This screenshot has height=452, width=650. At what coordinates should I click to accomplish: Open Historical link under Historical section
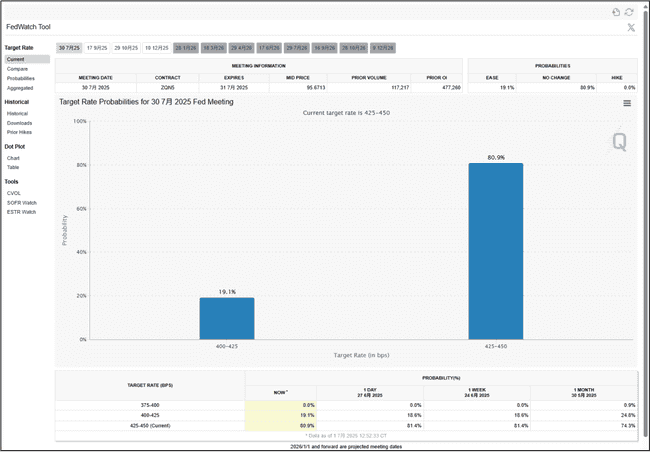(x=17, y=113)
